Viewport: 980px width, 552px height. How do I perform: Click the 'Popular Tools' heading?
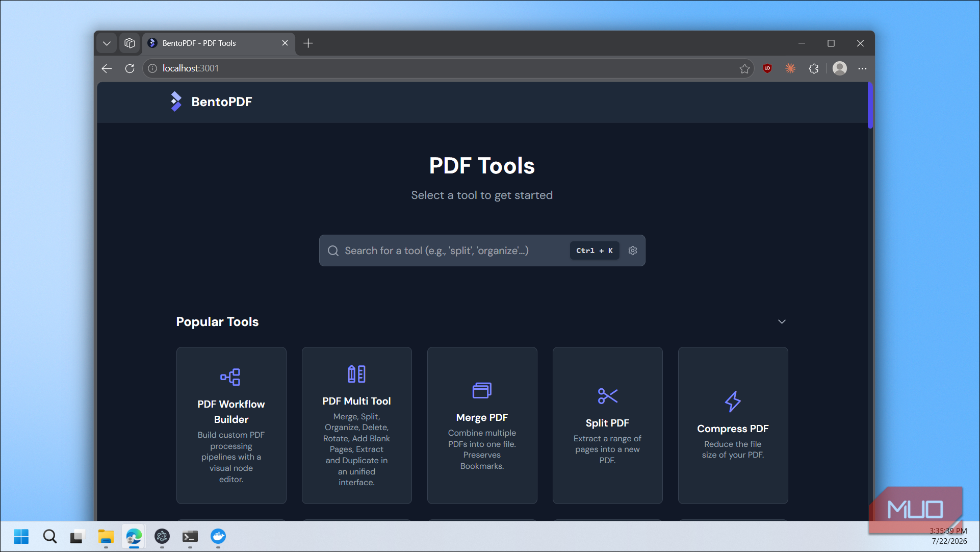coord(217,321)
